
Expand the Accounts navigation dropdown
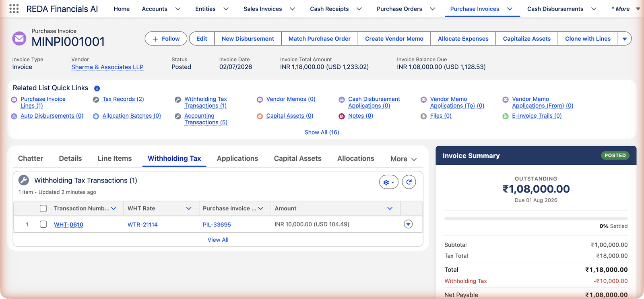[x=178, y=9]
